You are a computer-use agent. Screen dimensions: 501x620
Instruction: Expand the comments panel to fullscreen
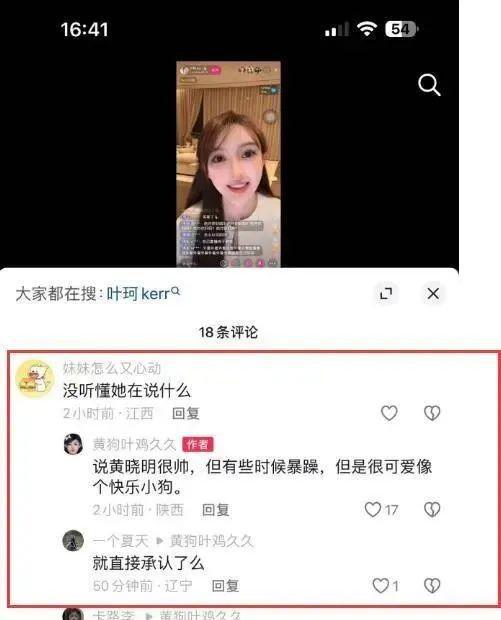(x=386, y=293)
